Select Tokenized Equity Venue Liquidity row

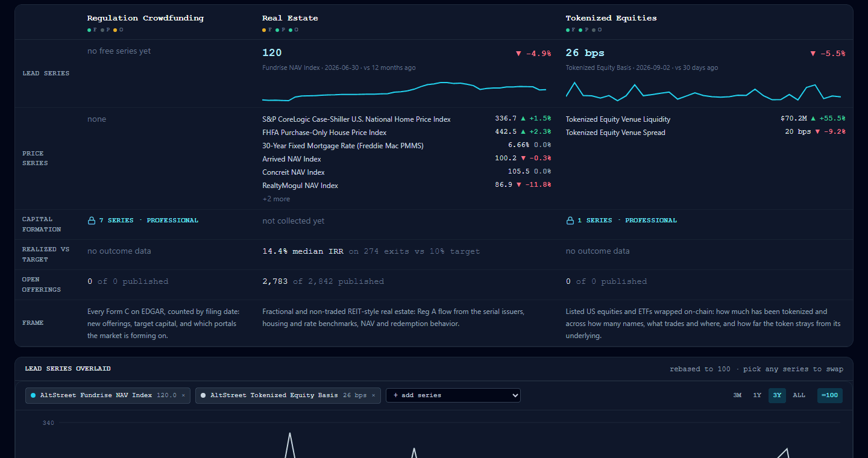click(x=705, y=119)
